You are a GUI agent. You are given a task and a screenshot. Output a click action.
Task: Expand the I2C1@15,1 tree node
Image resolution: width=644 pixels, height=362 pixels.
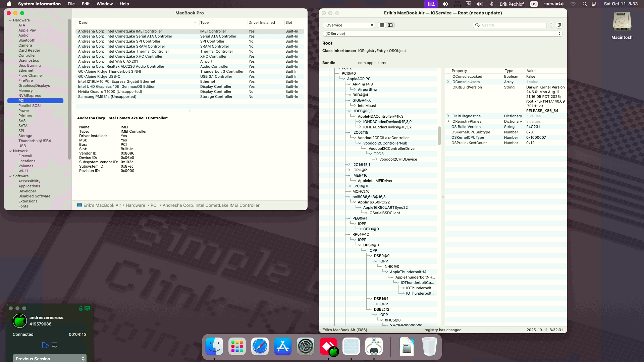pyautogui.click(x=349, y=165)
